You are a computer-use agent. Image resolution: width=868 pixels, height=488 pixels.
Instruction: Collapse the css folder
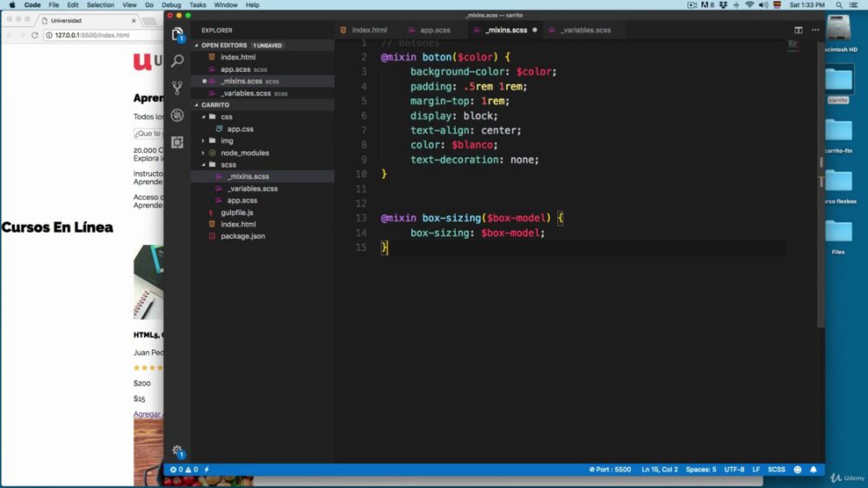[x=227, y=117]
